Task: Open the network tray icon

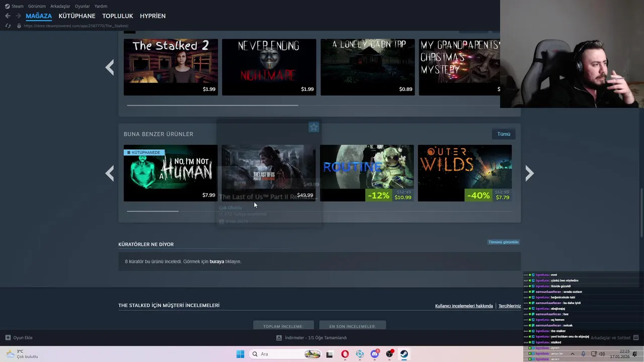Action: click(594, 354)
